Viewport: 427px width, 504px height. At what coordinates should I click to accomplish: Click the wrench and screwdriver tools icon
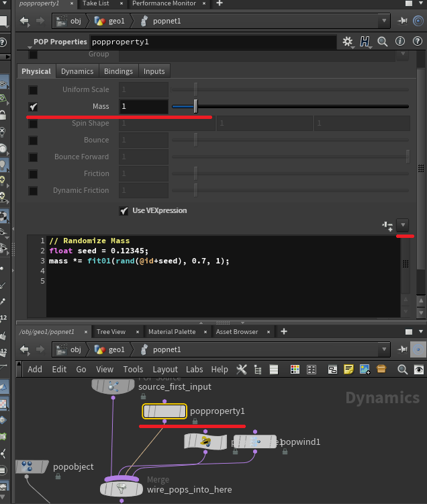tap(242, 370)
